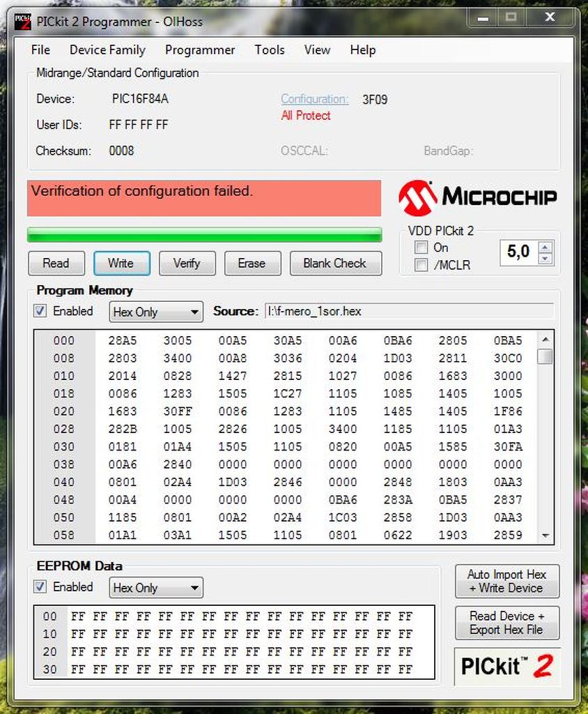Click the User IDs value FF FF FF FF

139,125
